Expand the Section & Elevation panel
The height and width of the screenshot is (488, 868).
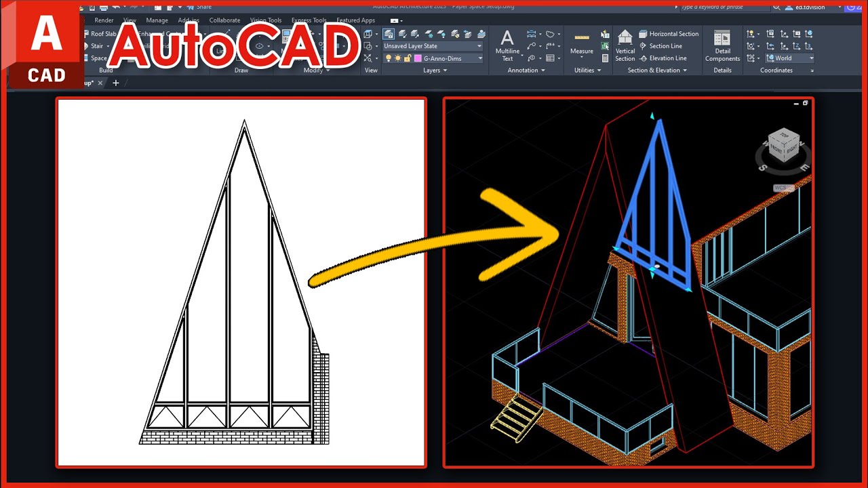[657, 70]
